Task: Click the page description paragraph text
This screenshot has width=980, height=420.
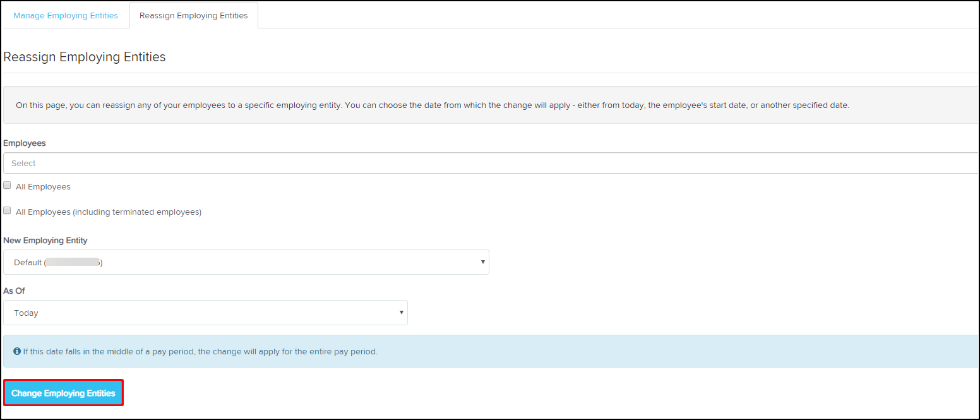Action: pos(433,105)
